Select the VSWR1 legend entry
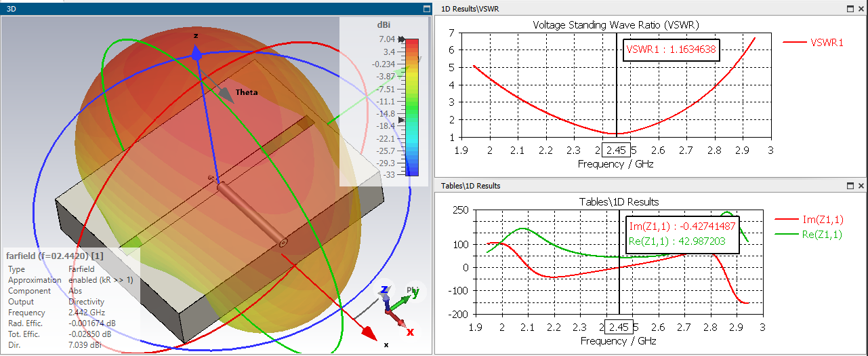Screen dimensions: 868x356 (x=813, y=42)
